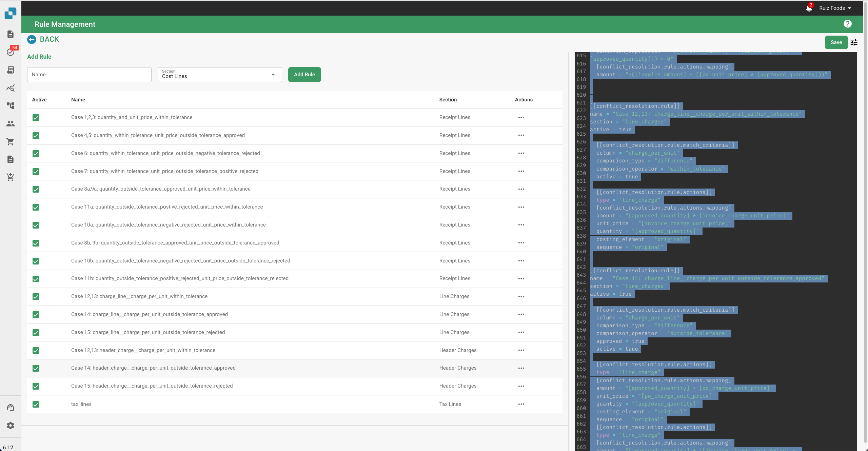Click the analytics search icon in sidebar

pos(10,88)
